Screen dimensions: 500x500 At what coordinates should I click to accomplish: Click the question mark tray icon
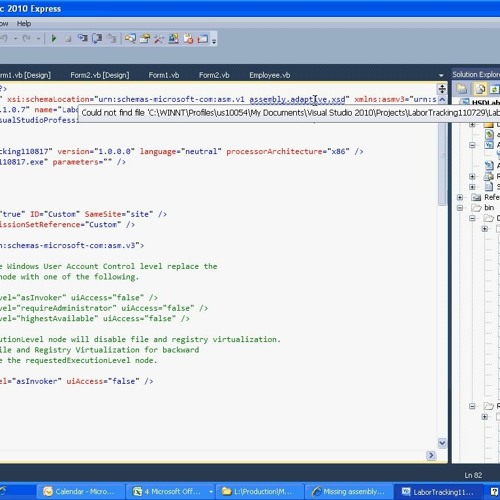pos(495,492)
